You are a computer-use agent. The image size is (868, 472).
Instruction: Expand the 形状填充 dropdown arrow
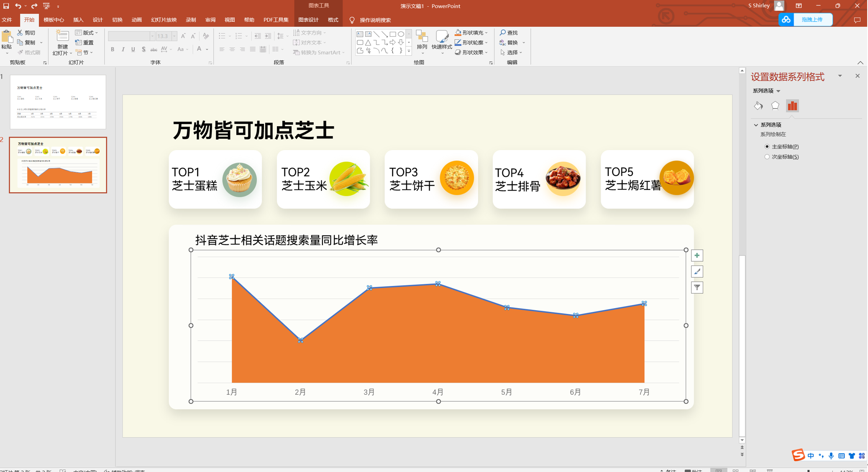(x=486, y=33)
